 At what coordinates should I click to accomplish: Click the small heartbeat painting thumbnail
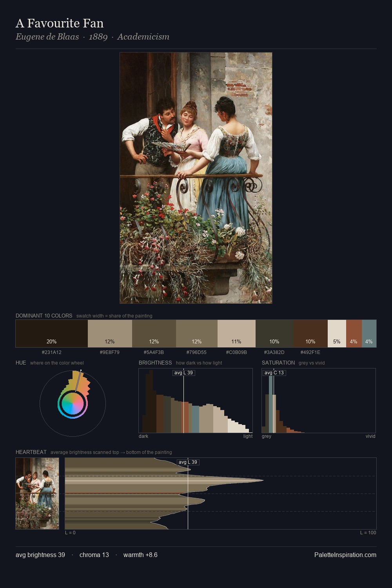(37, 494)
